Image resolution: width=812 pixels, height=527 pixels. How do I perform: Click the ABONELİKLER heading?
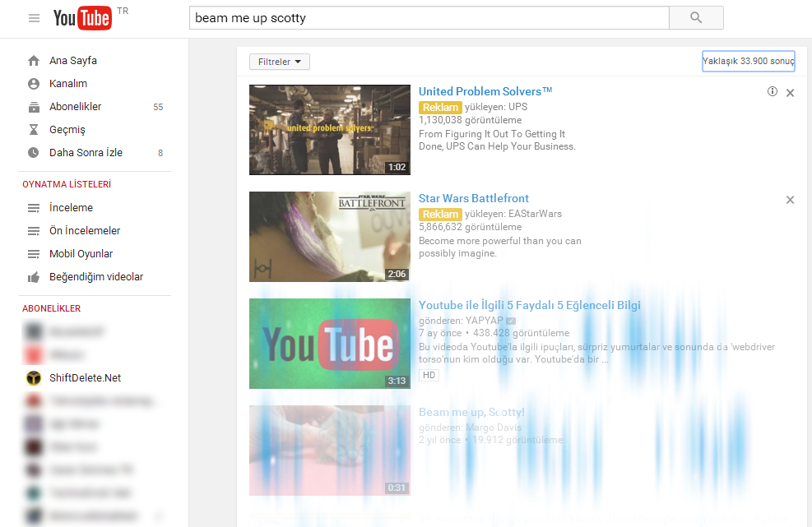(x=51, y=308)
